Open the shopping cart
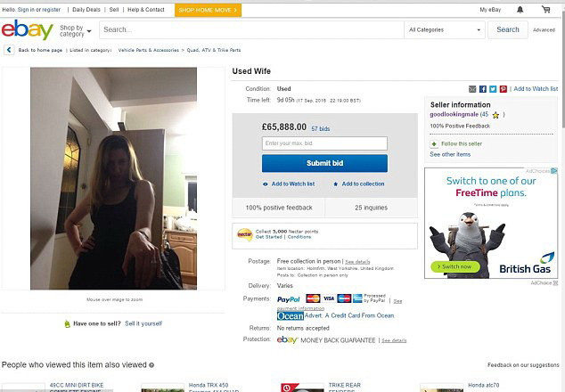Viewport: 565px width, 392px height. 545,9
